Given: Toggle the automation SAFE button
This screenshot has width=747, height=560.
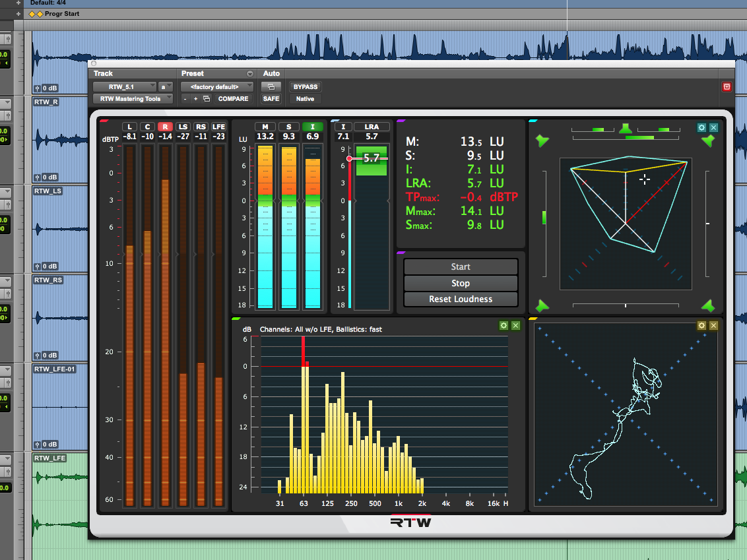Looking at the screenshot, I should coord(271,98).
